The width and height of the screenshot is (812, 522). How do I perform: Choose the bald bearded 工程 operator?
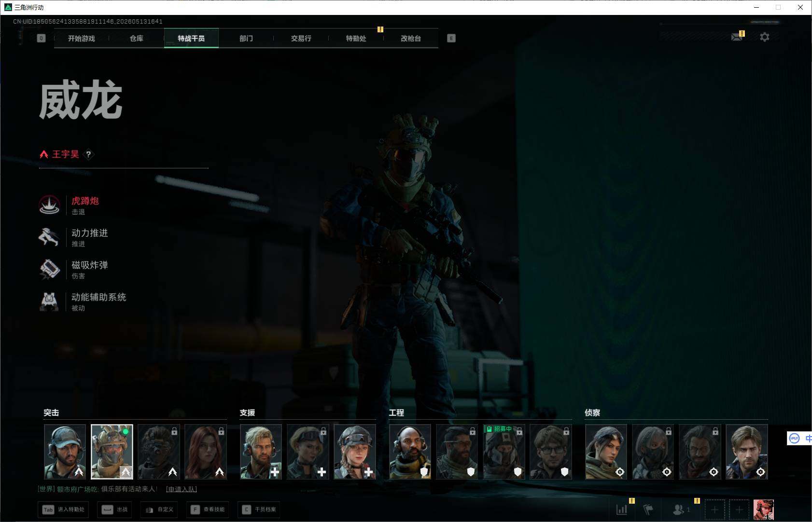410,452
